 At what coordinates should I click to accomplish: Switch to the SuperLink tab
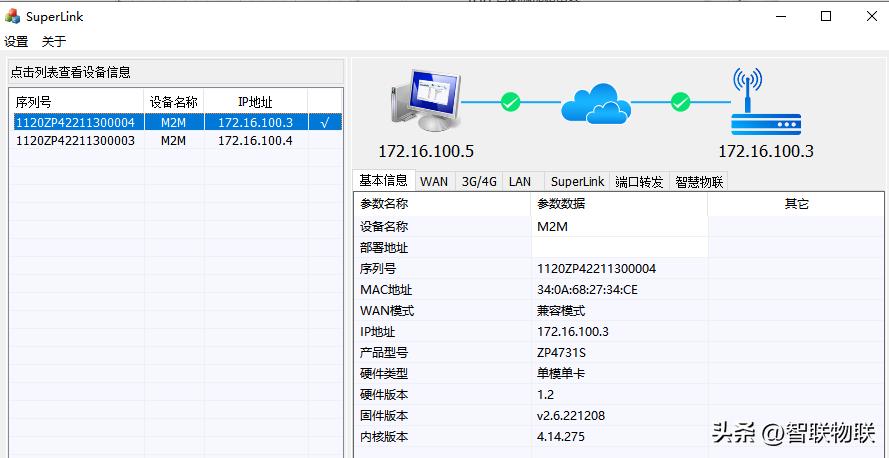coord(578,182)
